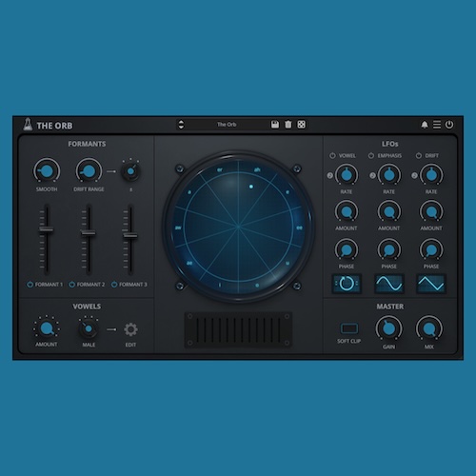Click the delete preset trash icon
Viewport: 476px width, 476px height.
[x=288, y=125]
